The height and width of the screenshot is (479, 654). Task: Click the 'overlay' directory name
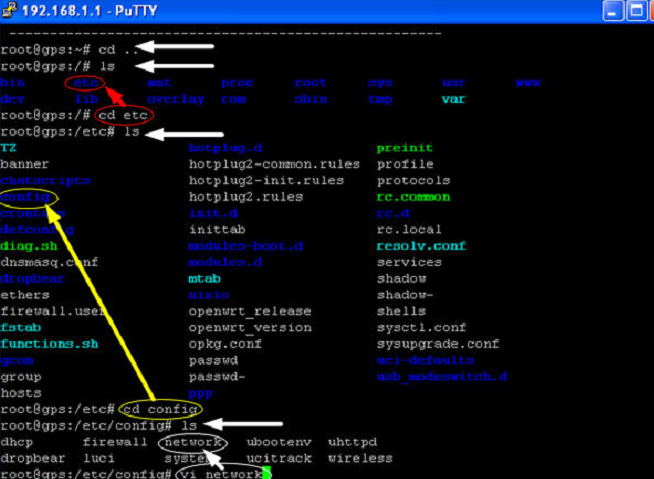(x=175, y=99)
